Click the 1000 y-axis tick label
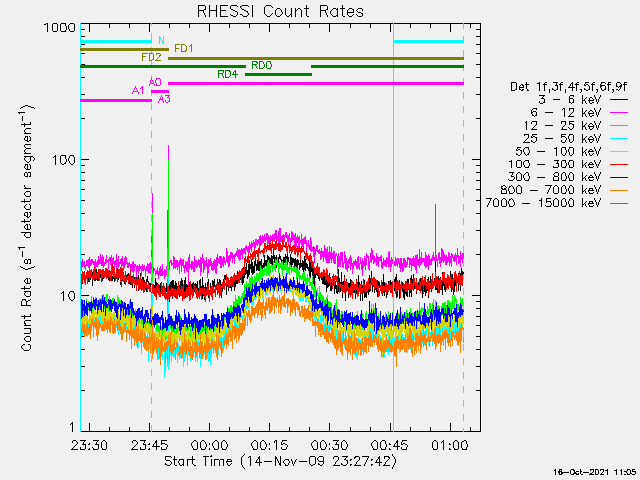Viewport: 640px width, 480px height. 60,28
